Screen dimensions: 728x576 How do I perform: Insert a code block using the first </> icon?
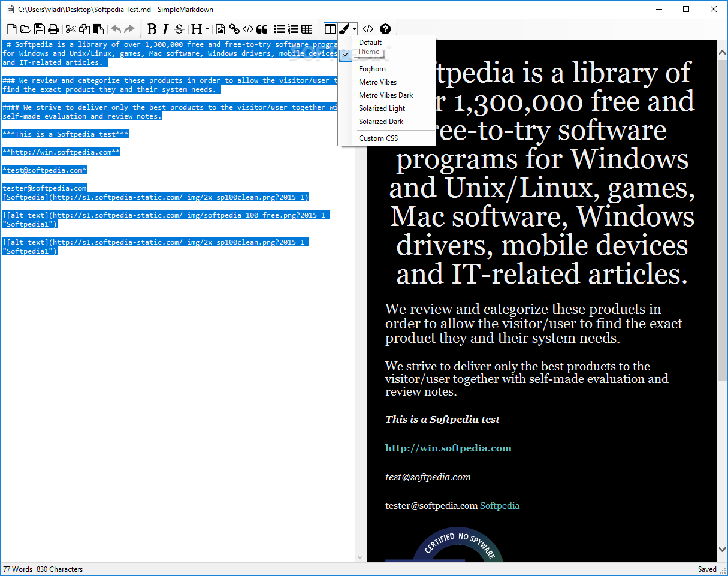tap(248, 29)
